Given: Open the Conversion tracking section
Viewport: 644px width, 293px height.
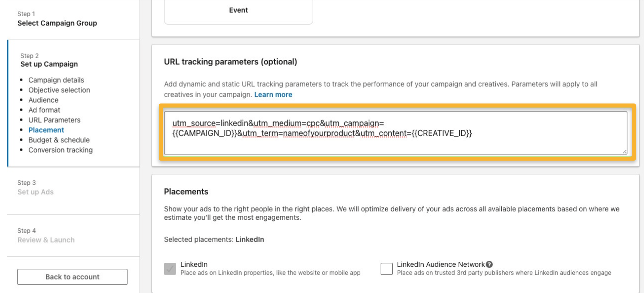Looking at the screenshot, I should click(60, 150).
